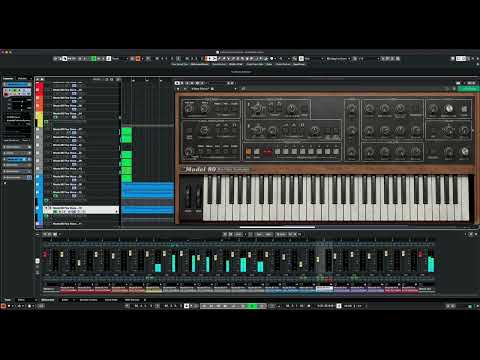Screen dimensions: 480x360
Task: Switch to the MIDI Remote lower zone tab
Action: point(132,300)
